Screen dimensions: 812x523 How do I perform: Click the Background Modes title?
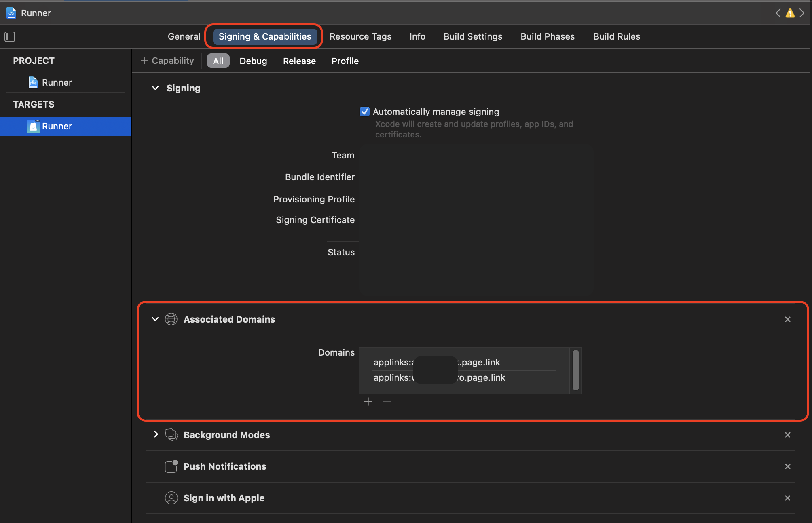pos(226,435)
